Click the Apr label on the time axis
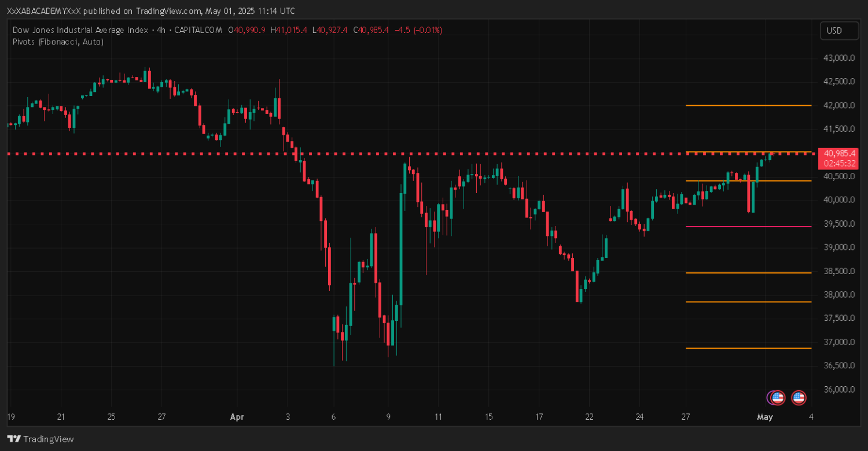Viewport: 868px width, 451px height. point(237,416)
